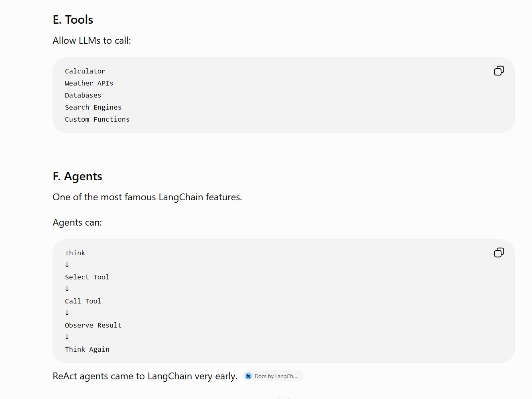Viewport: 532px width, 399px height.
Task: Click the Weather APIs line
Action: 89,83
